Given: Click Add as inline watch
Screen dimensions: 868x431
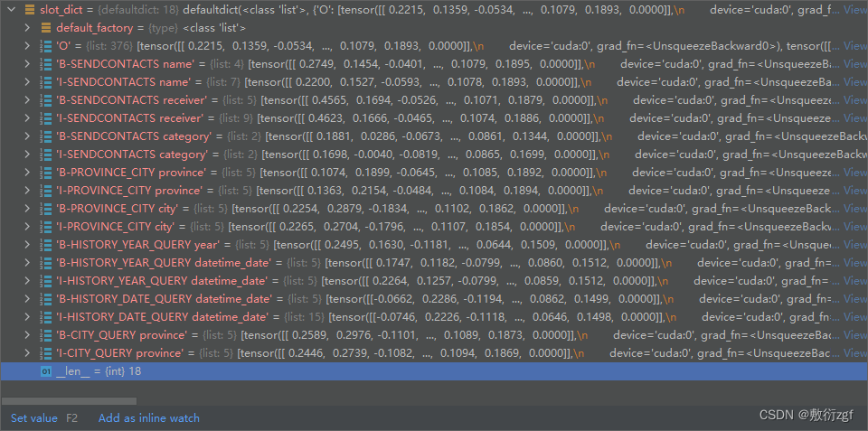Looking at the screenshot, I should [x=149, y=418].
